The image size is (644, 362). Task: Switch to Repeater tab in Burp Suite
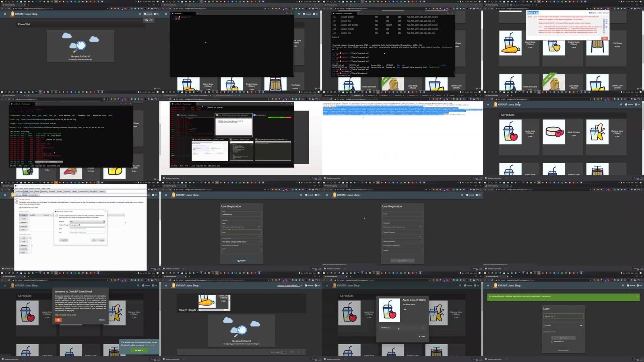point(44,191)
